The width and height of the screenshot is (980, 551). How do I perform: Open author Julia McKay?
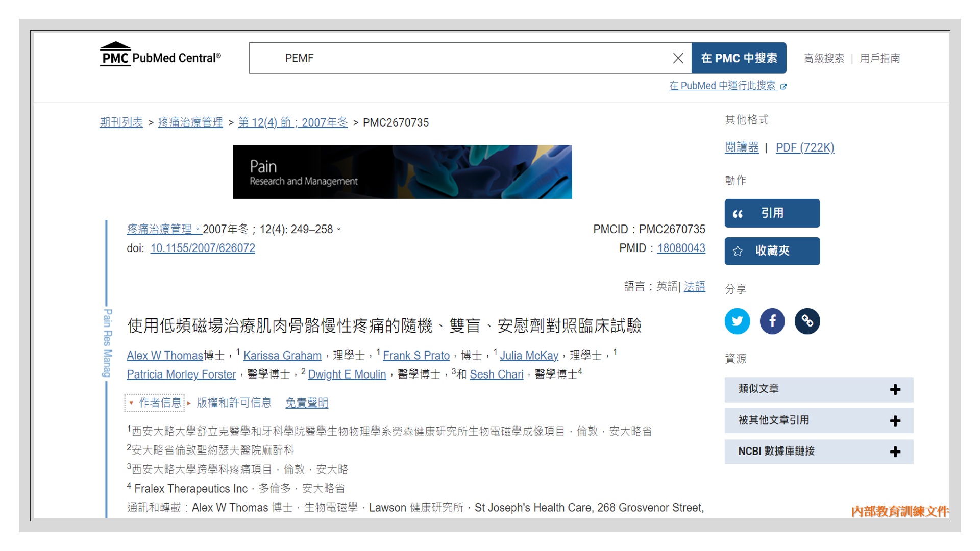coord(529,356)
